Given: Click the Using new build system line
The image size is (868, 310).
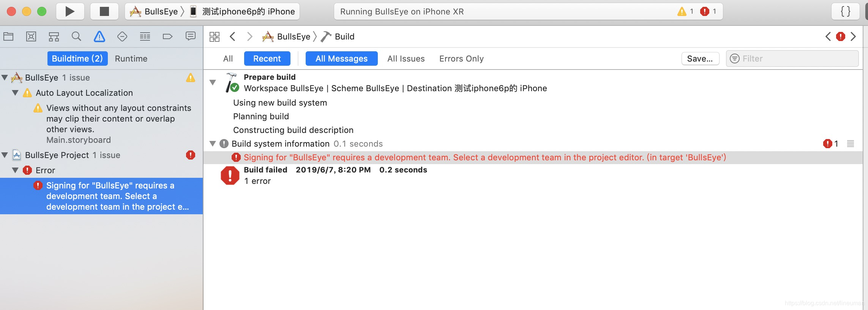Looking at the screenshot, I should point(280,103).
